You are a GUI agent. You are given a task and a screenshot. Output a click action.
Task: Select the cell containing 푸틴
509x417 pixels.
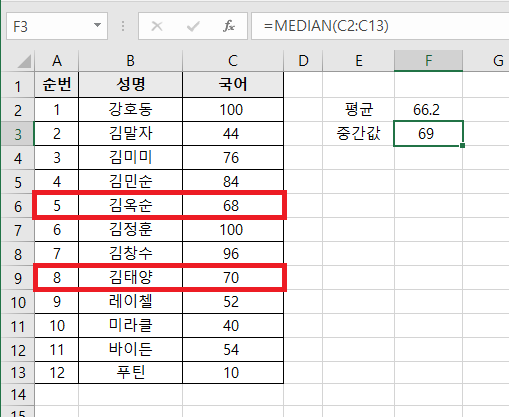click(x=130, y=373)
